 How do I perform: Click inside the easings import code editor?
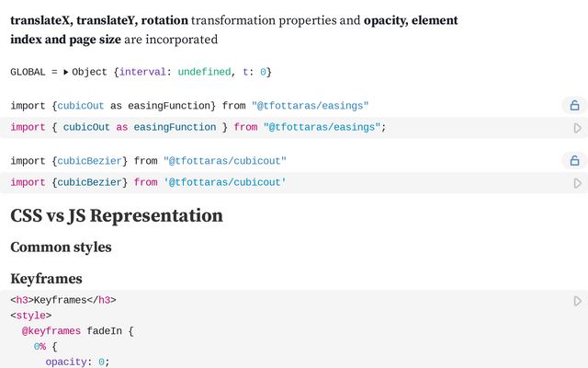(276, 128)
